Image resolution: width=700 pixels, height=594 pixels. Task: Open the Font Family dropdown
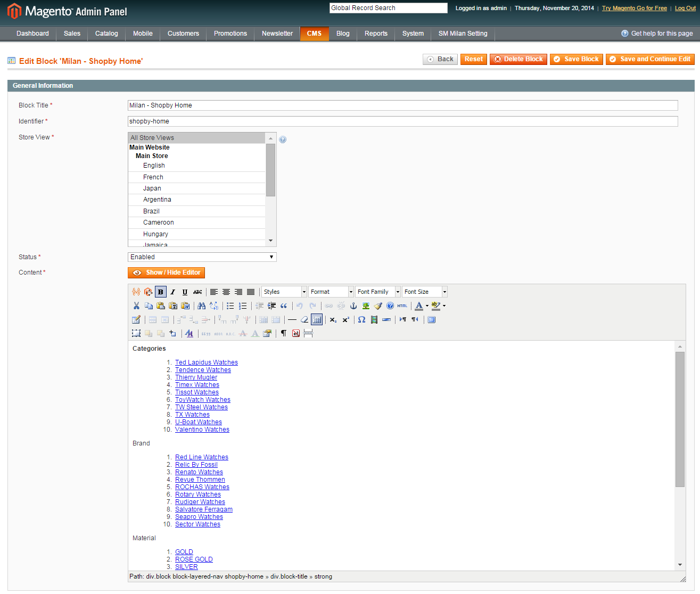coord(378,292)
